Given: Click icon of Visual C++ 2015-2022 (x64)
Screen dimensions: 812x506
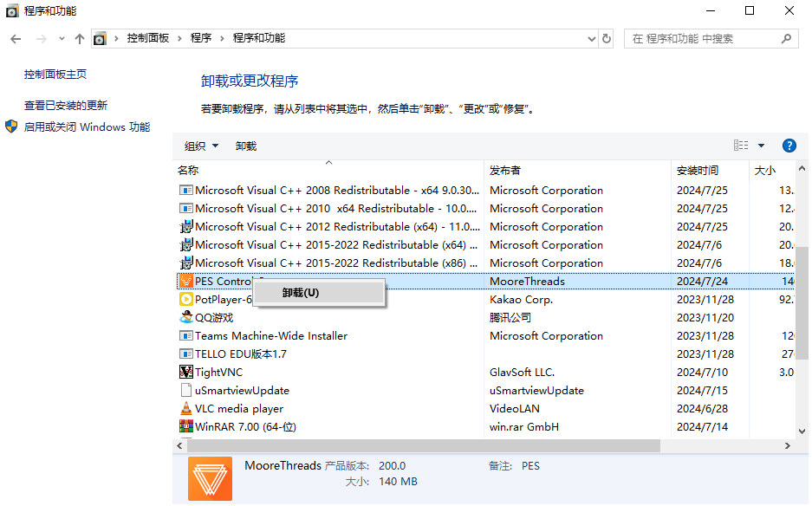Looking at the screenshot, I should [x=186, y=244].
